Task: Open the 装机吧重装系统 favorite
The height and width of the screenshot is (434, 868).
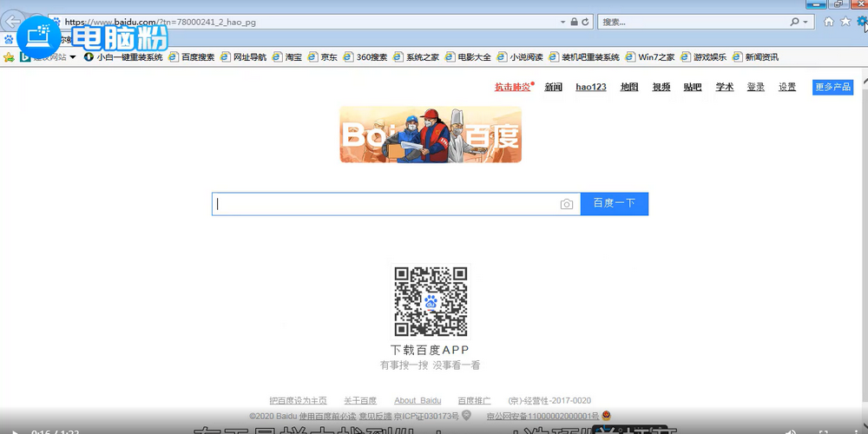Action: pos(584,57)
